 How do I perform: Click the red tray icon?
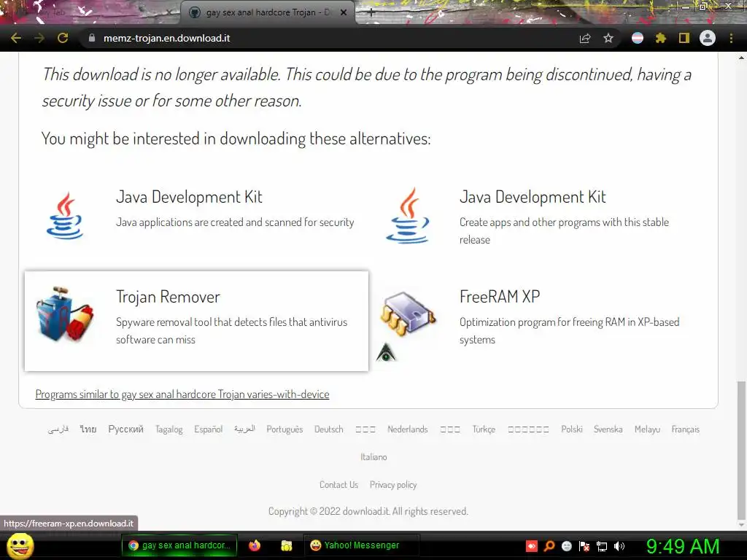[532, 545]
